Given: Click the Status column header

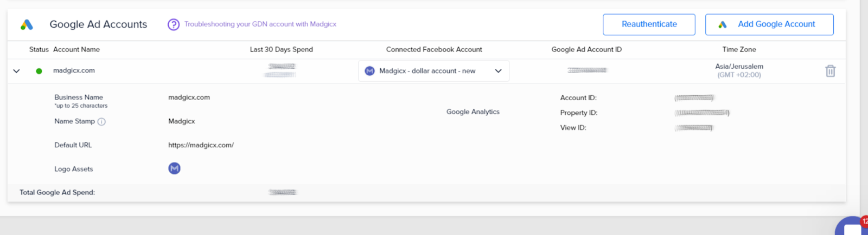Looking at the screenshot, I should 39,49.
